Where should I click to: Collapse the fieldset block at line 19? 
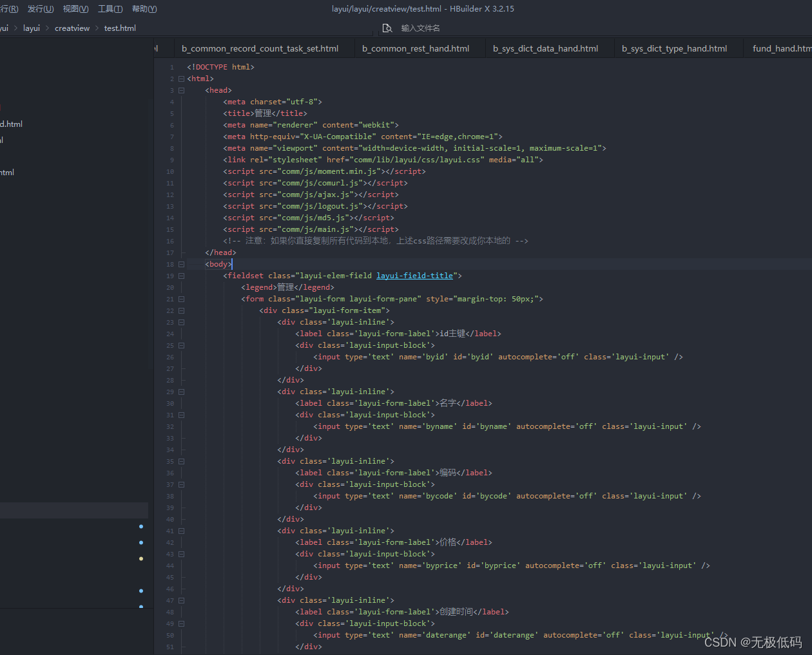click(181, 276)
